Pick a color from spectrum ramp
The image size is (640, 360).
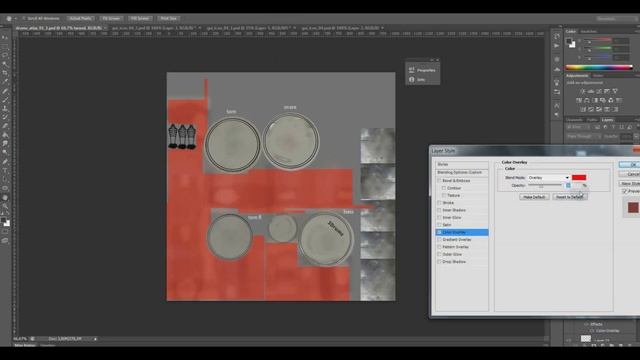coord(598,67)
